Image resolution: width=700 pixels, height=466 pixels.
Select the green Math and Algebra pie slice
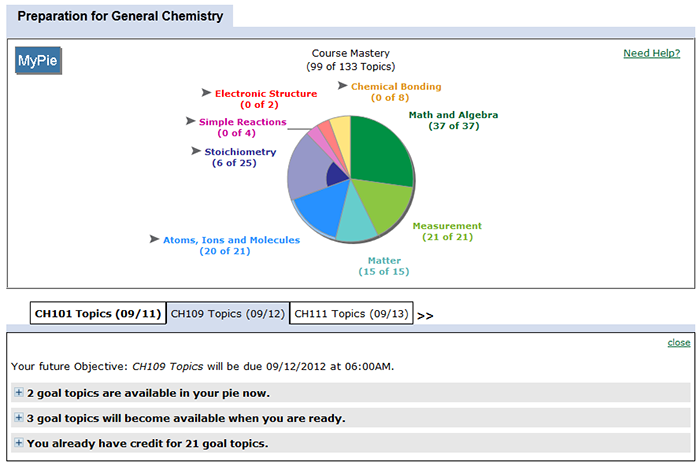[380, 152]
